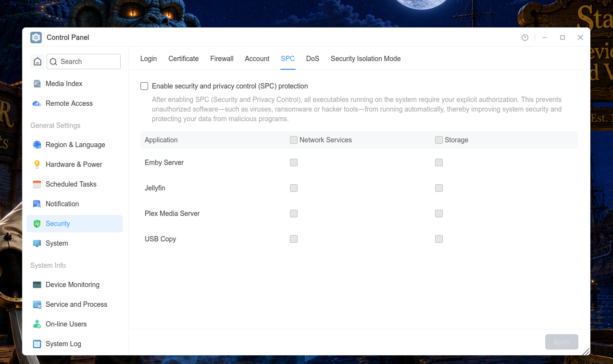Go to Control Panel home icon
This screenshot has width=613, height=364.
(38, 62)
